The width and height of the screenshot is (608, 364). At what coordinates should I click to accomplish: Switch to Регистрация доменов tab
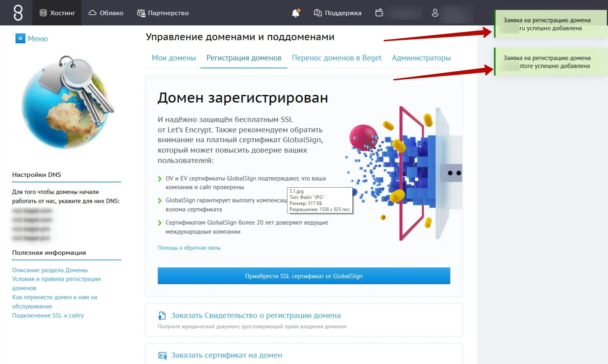click(x=244, y=58)
